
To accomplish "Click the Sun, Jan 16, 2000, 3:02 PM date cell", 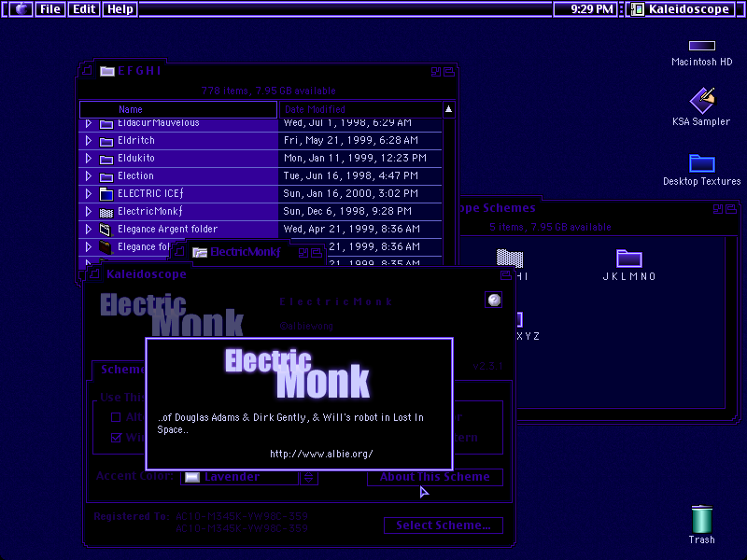I will [x=351, y=193].
